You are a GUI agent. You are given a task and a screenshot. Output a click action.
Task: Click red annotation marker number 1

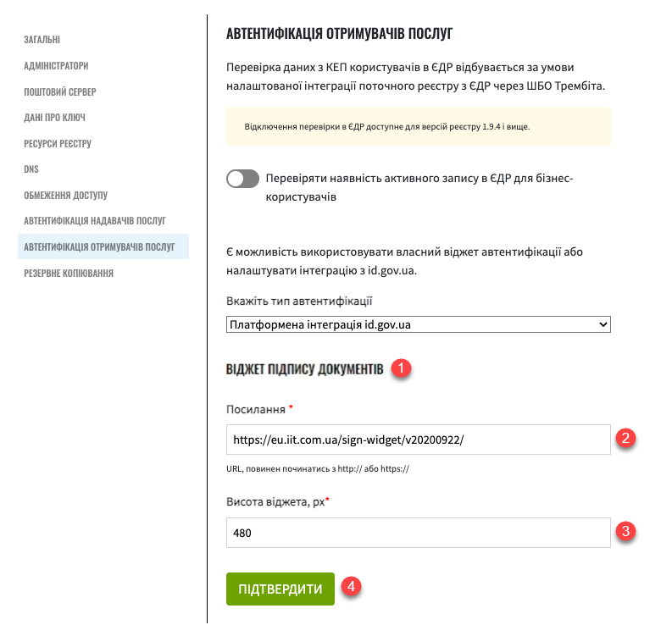[402, 368]
